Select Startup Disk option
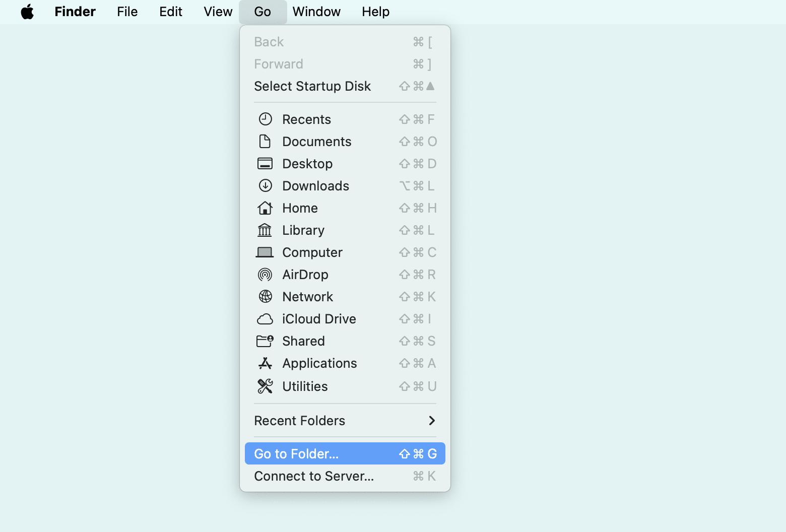This screenshot has width=786, height=532. pyautogui.click(x=312, y=86)
